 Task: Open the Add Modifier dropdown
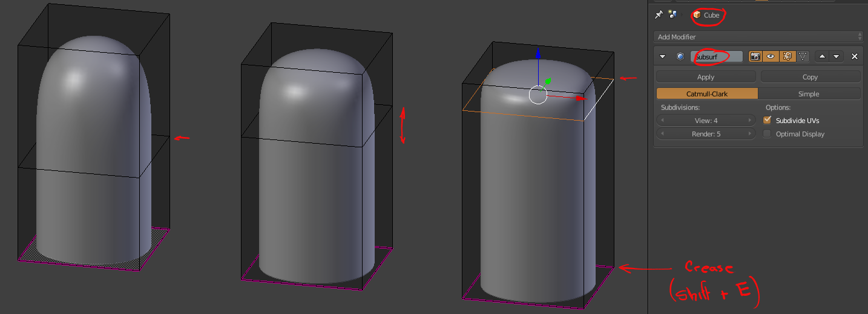[x=758, y=37]
